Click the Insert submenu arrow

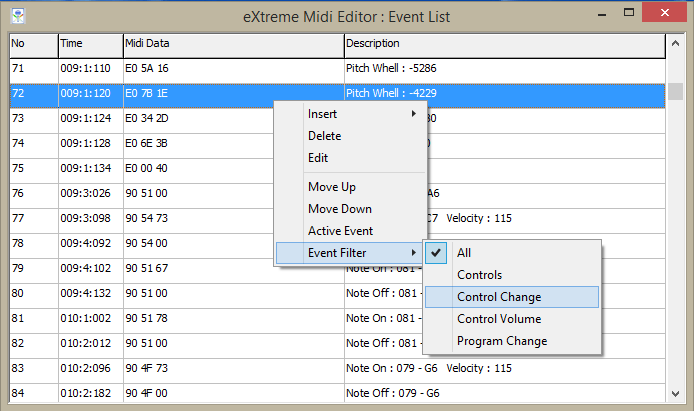tap(413, 114)
